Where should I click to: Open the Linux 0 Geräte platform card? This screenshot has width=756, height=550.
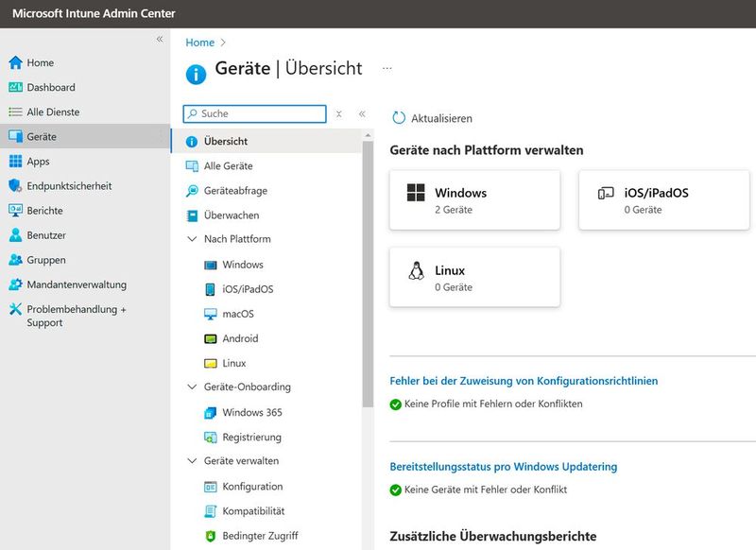[475, 277]
